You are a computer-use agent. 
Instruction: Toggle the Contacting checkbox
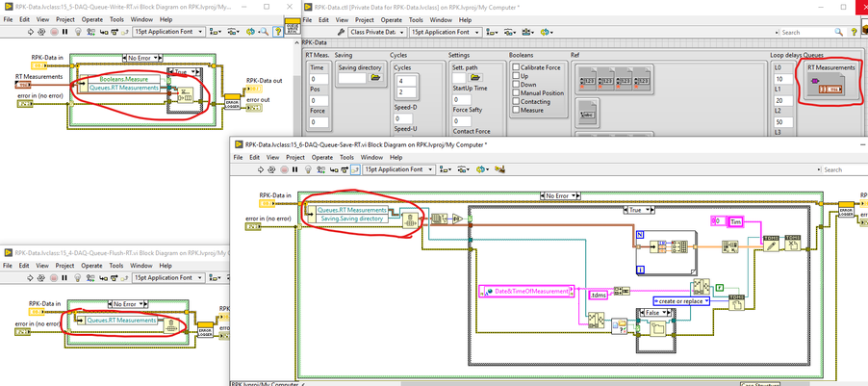516,102
